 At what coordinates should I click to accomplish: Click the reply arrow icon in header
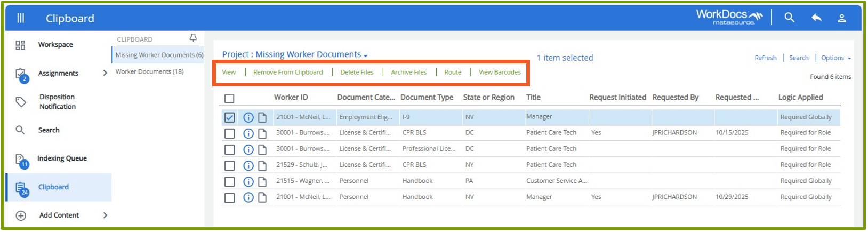point(816,18)
